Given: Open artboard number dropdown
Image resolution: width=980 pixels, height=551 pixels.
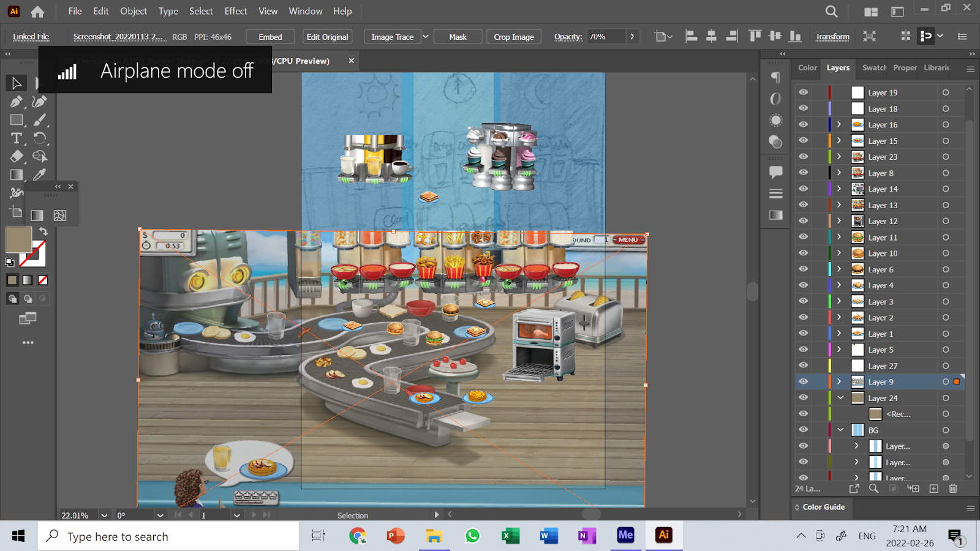Looking at the screenshot, I should 236,515.
